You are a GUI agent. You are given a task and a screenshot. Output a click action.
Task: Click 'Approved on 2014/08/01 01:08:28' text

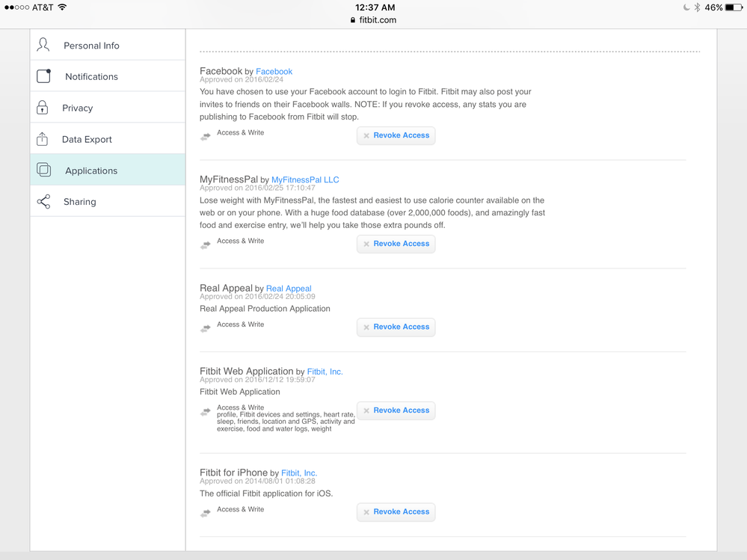[257, 481]
